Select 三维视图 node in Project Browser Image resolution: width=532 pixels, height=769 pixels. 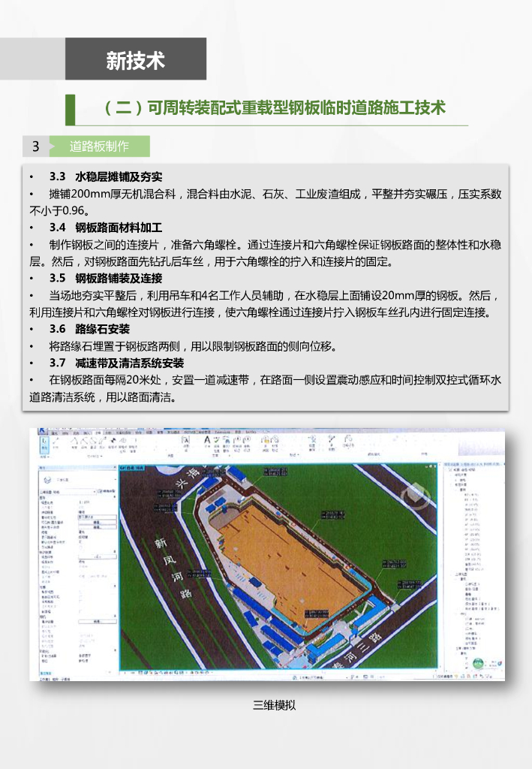pyautogui.click(x=461, y=574)
